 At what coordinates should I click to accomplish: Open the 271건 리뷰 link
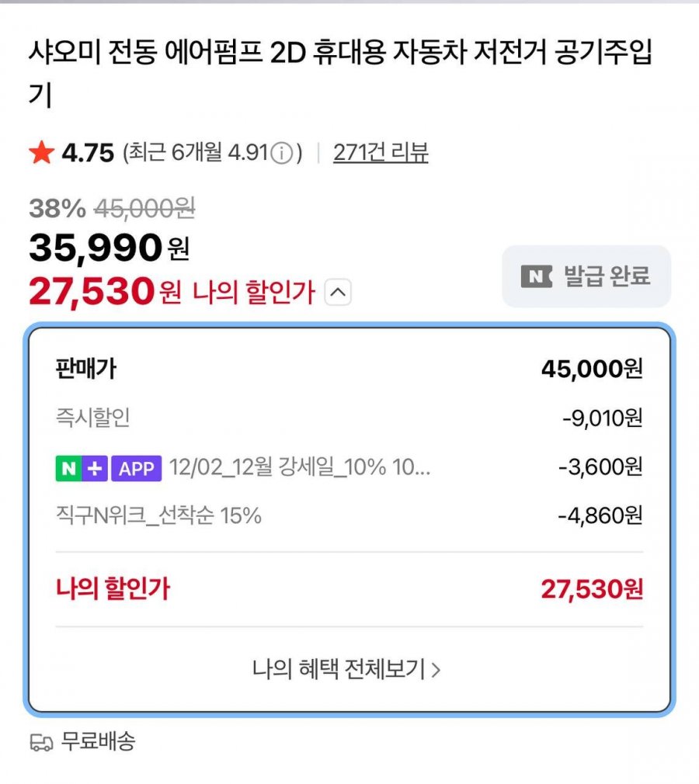click(x=381, y=153)
